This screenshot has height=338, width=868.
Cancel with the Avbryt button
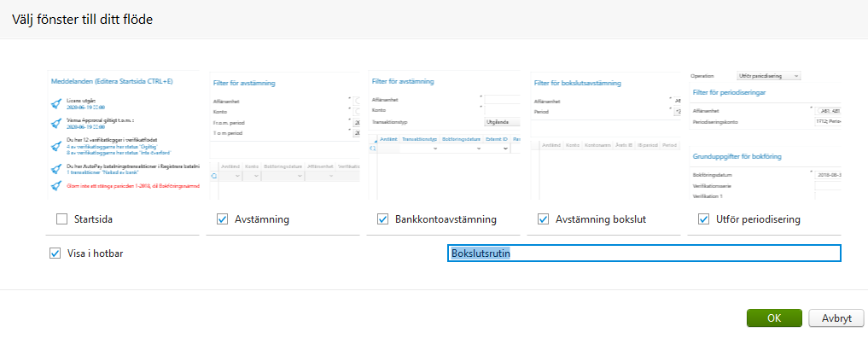(836, 318)
